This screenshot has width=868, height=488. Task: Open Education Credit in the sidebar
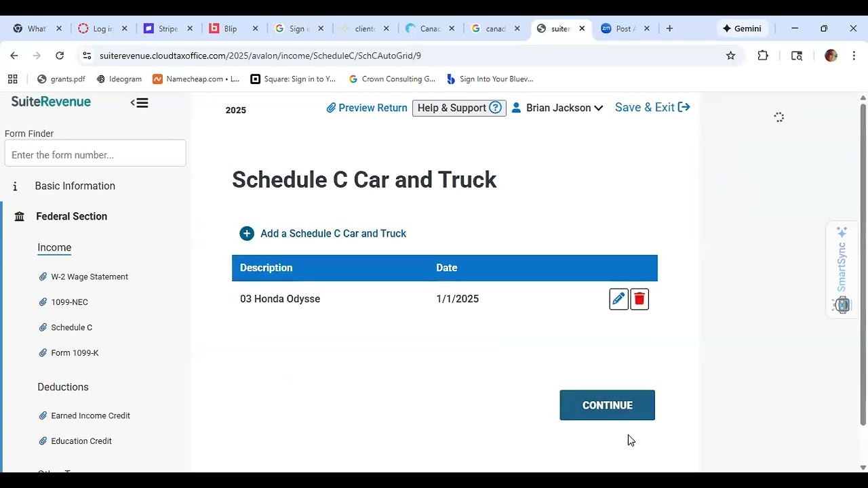tap(81, 441)
